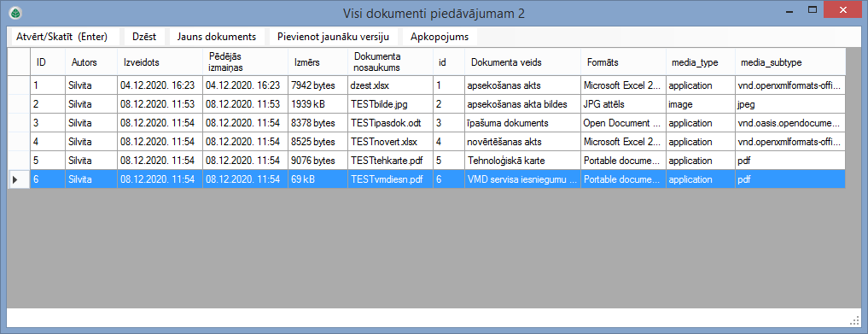Image resolution: width=868 pixels, height=334 pixels.
Task: Click the apsekošanas akta bildes cell
Action: coord(522,104)
